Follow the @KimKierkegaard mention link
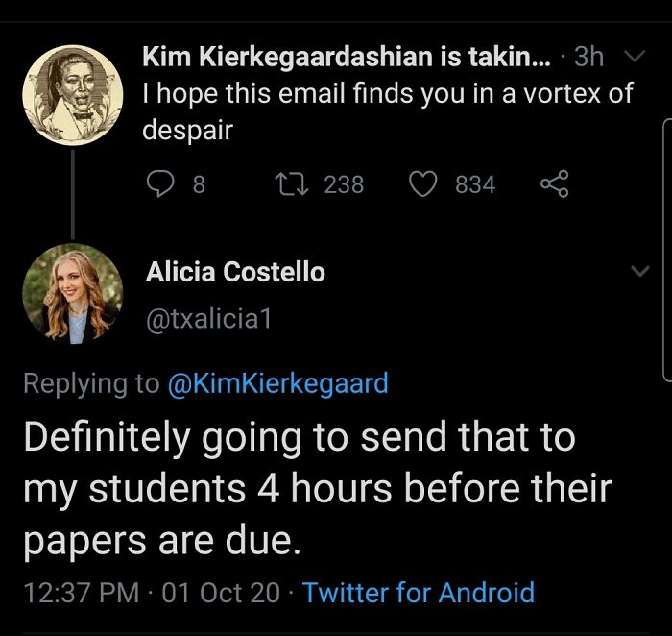Image resolution: width=672 pixels, height=636 pixels. [x=277, y=383]
